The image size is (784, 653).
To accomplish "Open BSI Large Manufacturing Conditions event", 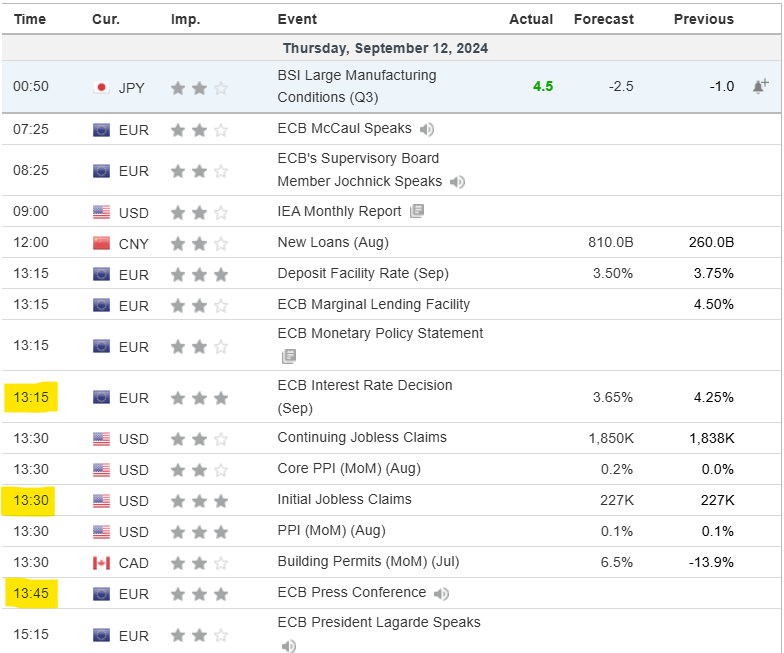I will click(356, 86).
